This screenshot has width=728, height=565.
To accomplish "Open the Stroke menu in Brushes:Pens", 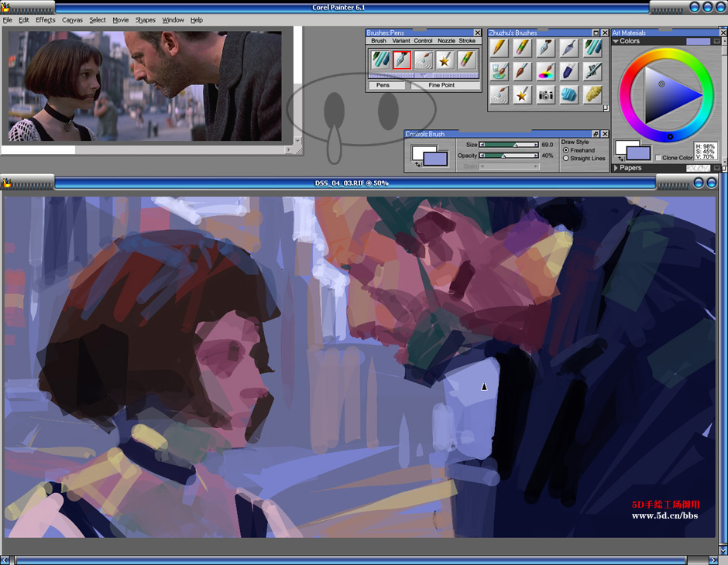I will (467, 41).
